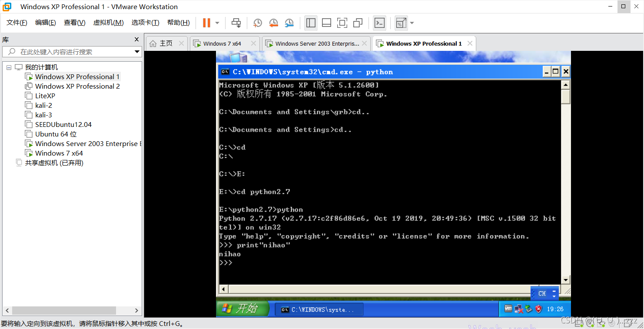Take a snapshot of this VM
The width and height of the screenshot is (644, 329).
tap(258, 23)
